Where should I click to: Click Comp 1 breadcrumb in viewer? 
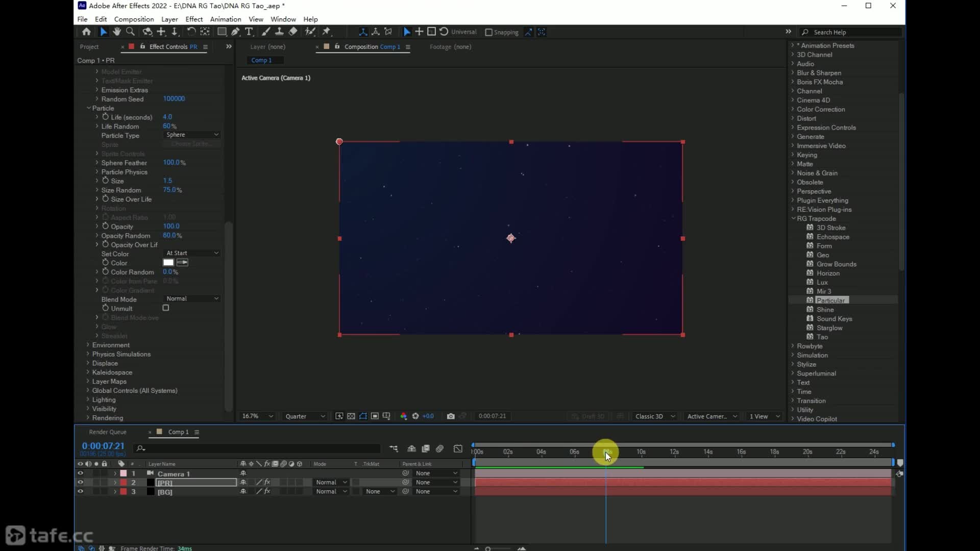click(x=261, y=60)
